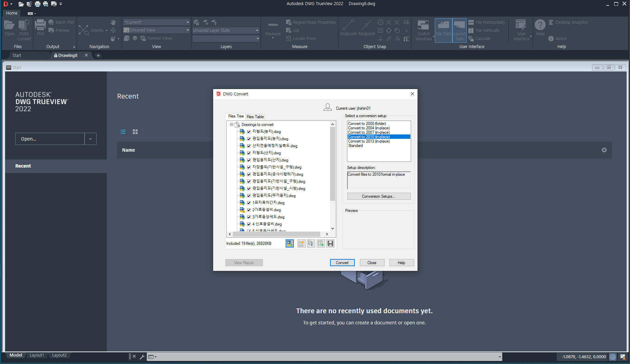Click the Convert button
This screenshot has width=630, height=364.
pyautogui.click(x=342, y=263)
